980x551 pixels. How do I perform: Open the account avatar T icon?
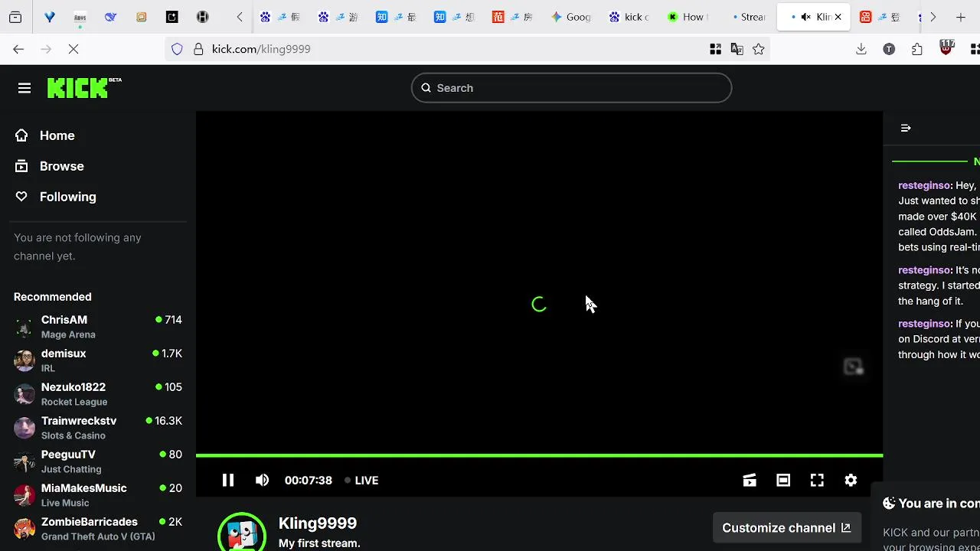(889, 49)
